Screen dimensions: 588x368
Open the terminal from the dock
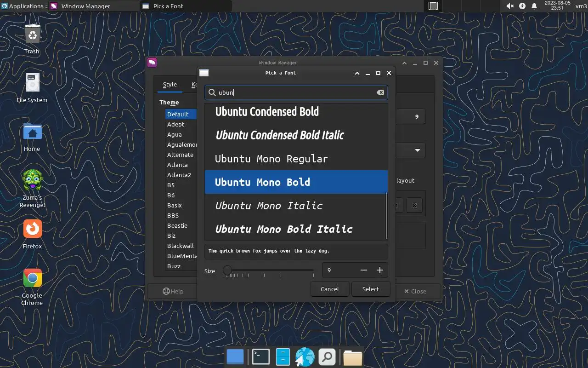(261, 357)
